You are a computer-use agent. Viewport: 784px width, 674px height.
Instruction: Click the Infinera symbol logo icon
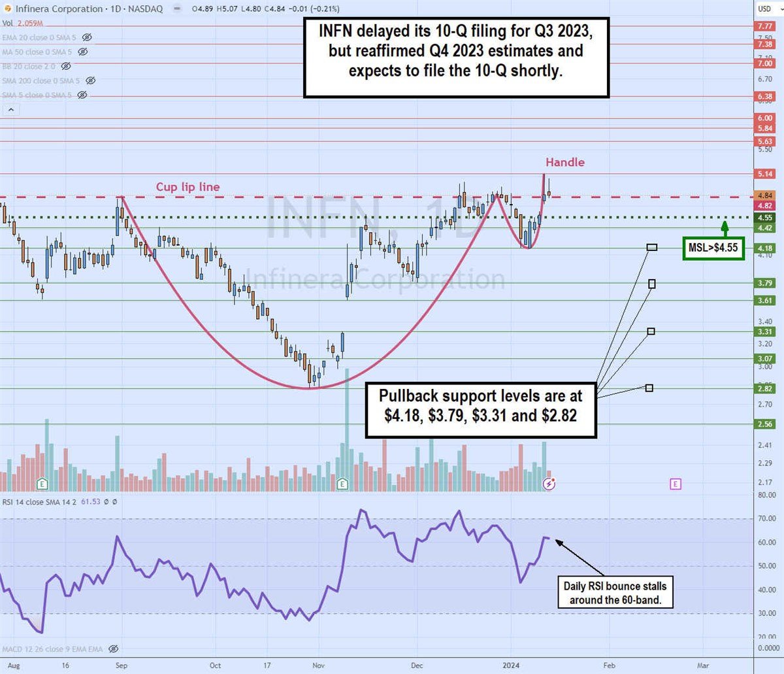8,8
